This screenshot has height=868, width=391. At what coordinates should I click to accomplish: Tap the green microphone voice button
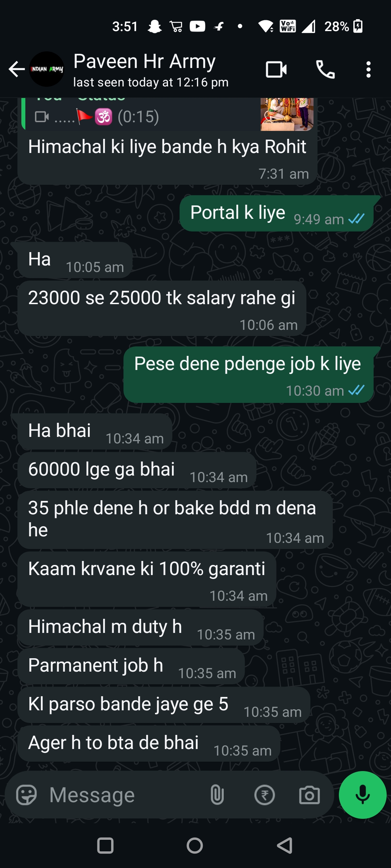pos(362,795)
